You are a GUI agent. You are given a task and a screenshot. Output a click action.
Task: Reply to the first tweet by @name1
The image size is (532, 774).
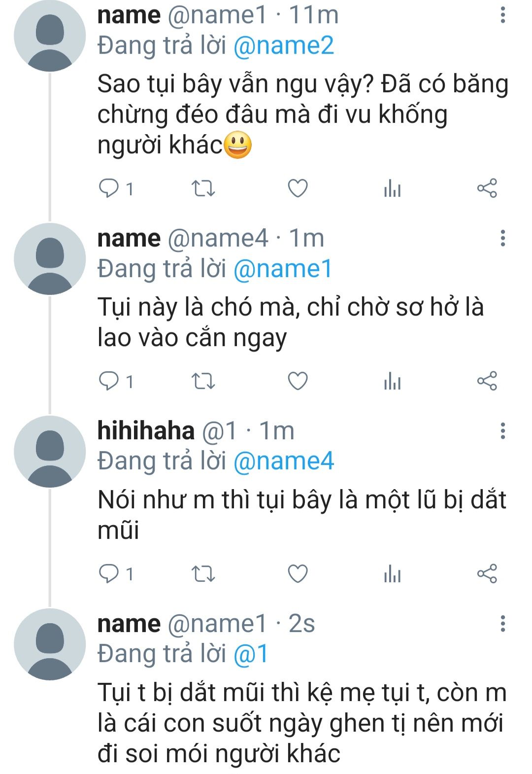coord(109,188)
